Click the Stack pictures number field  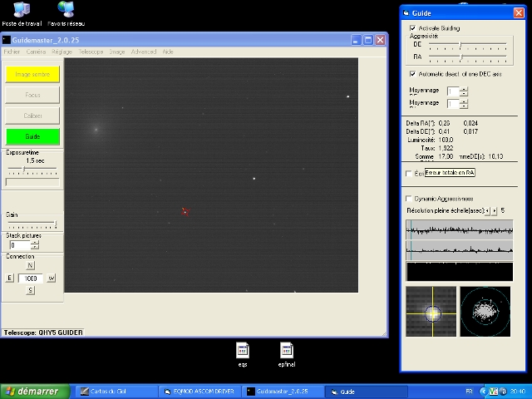pos(20,245)
